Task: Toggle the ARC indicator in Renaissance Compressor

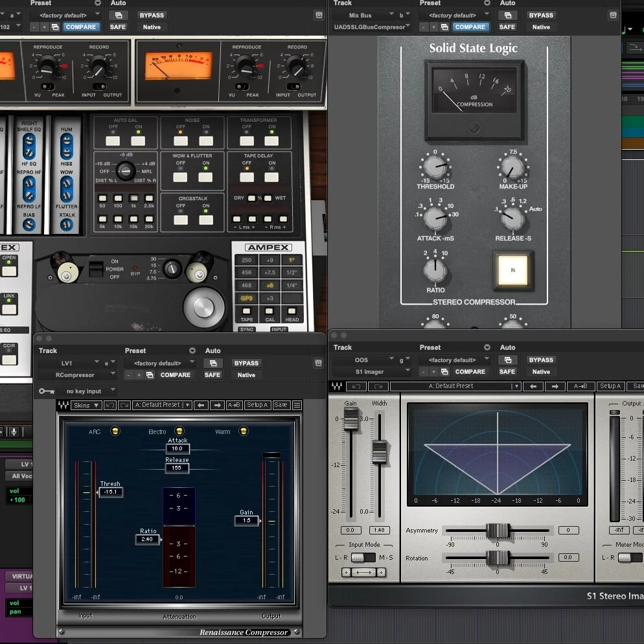Action: tap(115, 431)
